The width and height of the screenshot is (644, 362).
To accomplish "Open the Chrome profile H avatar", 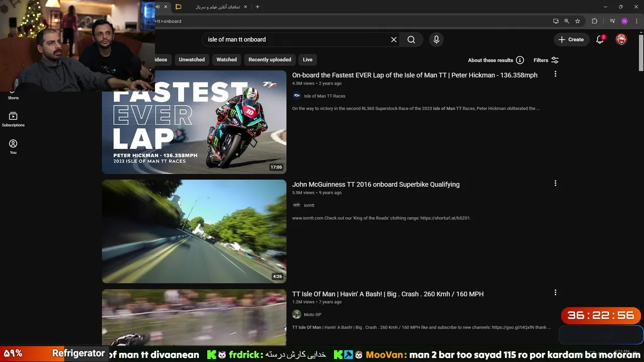I will pyautogui.click(x=624, y=21).
